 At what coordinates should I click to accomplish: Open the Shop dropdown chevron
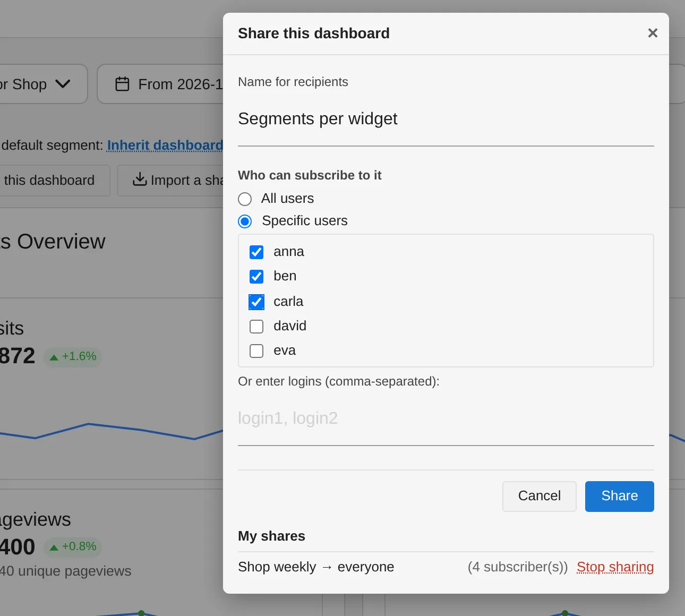click(x=63, y=84)
